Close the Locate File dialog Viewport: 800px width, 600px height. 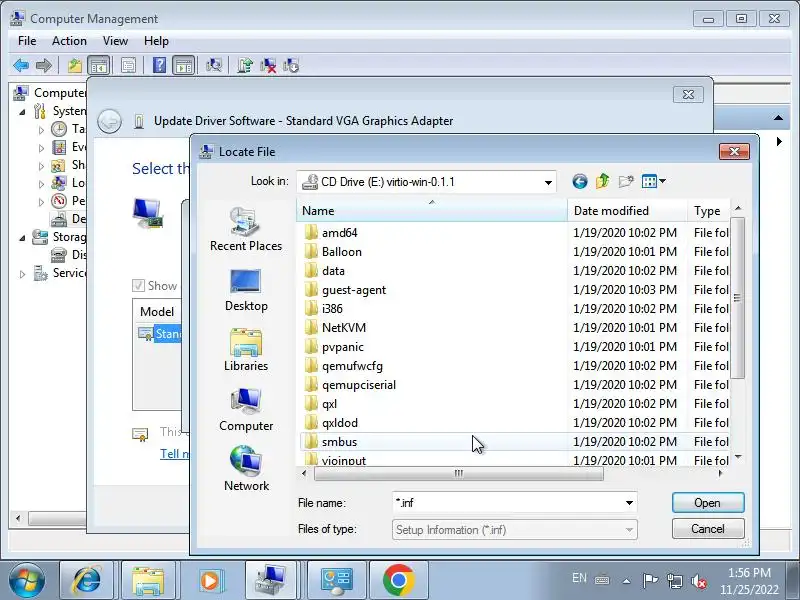tap(734, 151)
